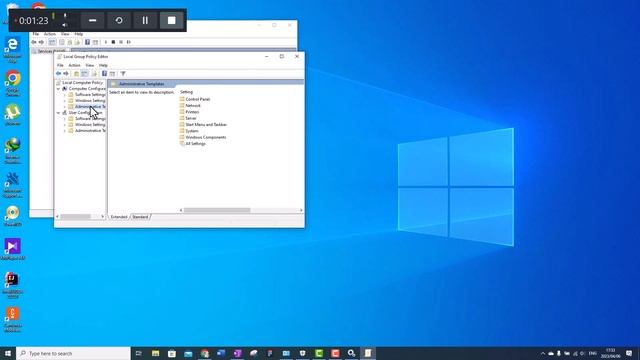This screenshot has height=360, width=640.
Task: Open Action menu in Services window
Action: coord(50,34)
